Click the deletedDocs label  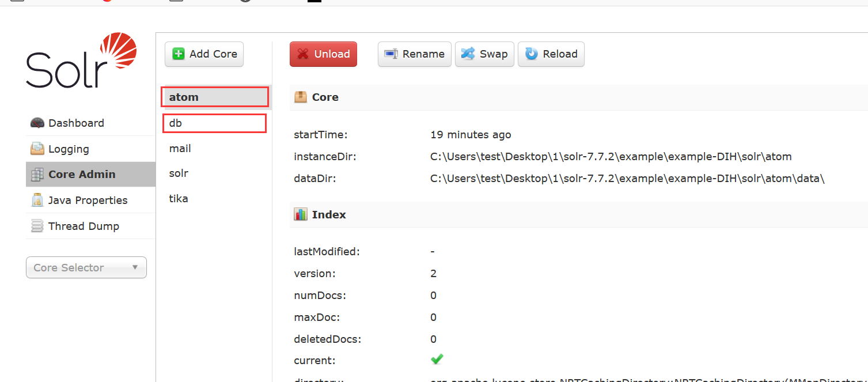click(327, 339)
